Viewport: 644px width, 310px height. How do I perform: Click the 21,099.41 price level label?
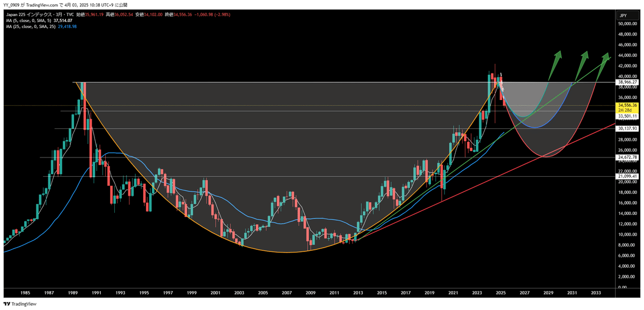(627, 176)
